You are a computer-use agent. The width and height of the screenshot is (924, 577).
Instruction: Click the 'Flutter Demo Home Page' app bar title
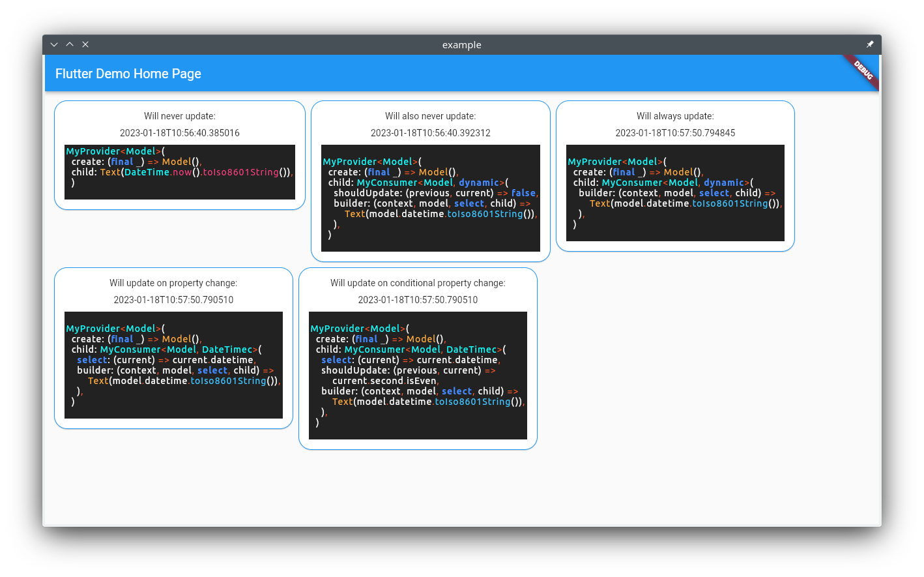tap(128, 74)
